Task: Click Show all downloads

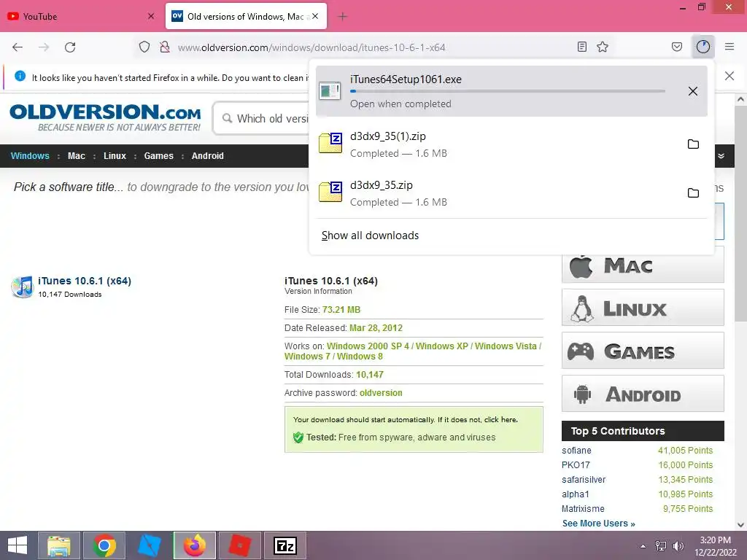Action: tap(370, 236)
